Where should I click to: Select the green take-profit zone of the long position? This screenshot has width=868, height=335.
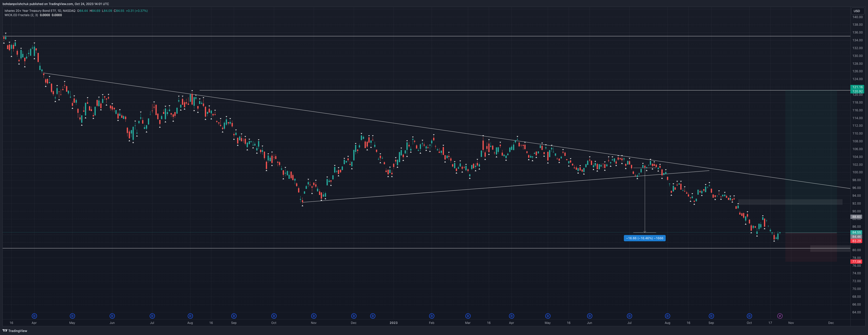click(811, 162)
